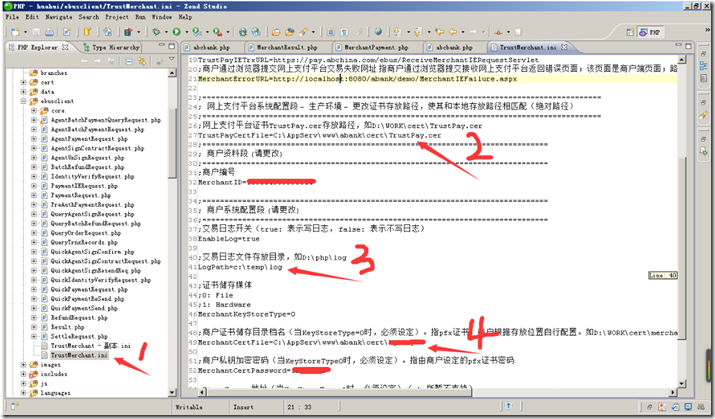Expand the languages folder node
The image size is (715, 419).
23,393
